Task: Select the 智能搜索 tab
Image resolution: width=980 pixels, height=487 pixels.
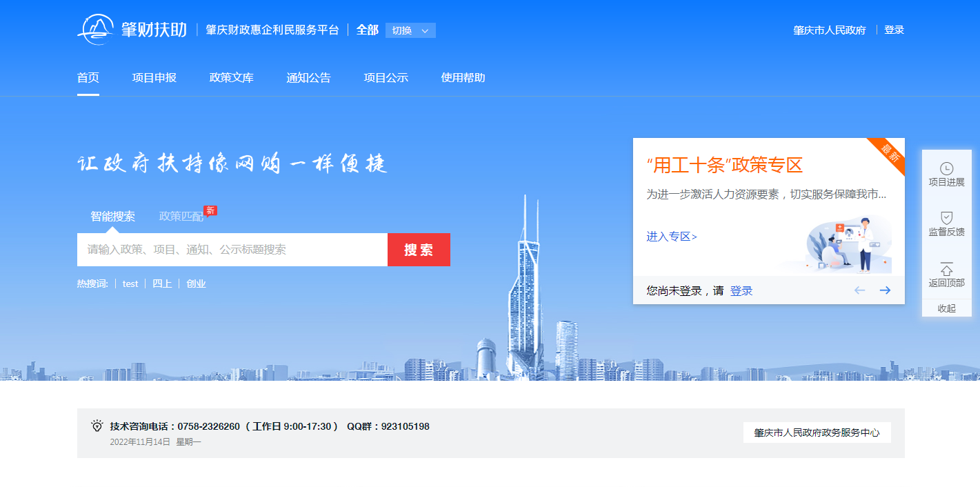Action: click(112, 216)
